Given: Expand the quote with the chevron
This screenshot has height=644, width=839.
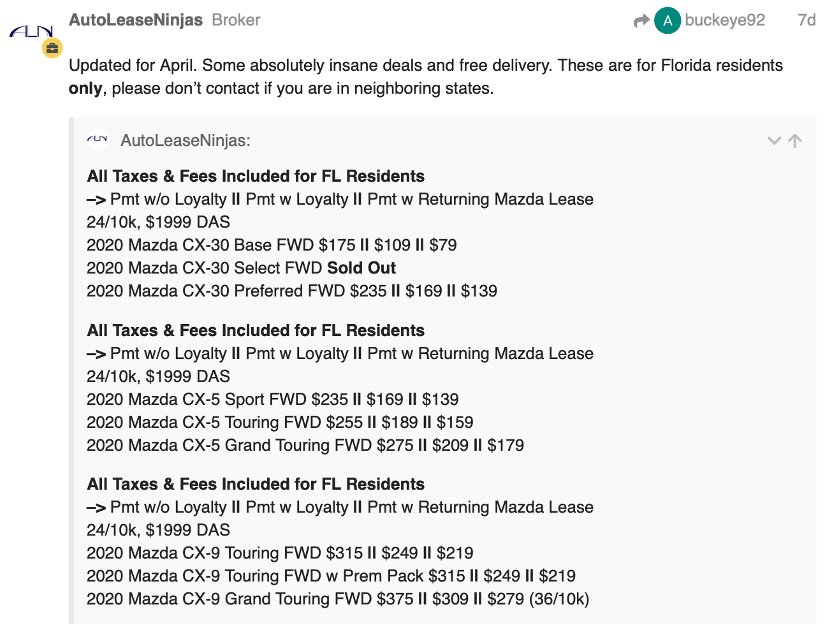Looking at the screenshot, I should [x=774, y=141].
